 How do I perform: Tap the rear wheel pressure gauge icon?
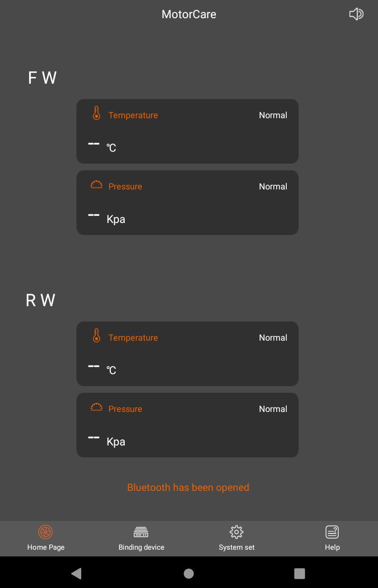[x=97, y=407]
